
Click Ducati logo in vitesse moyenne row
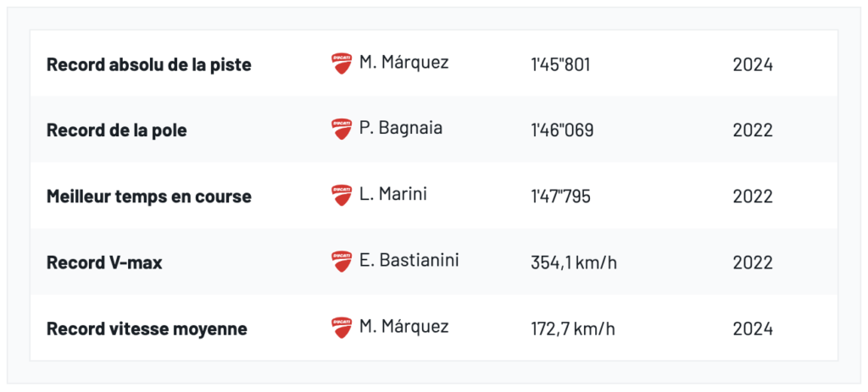pos(342,328)
